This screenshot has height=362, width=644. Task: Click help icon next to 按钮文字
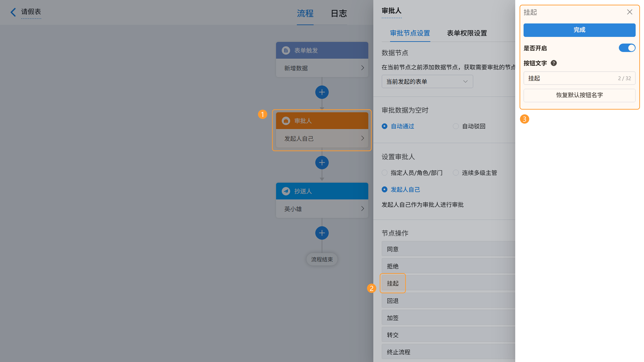(553, 63)
